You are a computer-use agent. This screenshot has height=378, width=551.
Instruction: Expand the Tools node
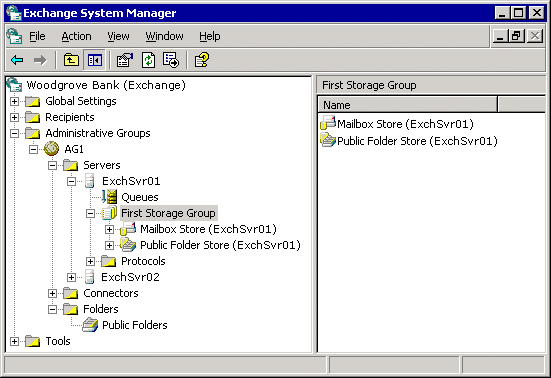(x=14, y=341)
